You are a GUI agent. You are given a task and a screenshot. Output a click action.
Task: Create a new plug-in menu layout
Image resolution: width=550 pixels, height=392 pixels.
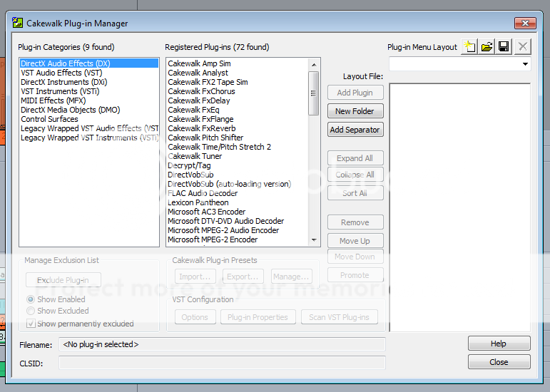pyautogui.click(x=469, y=47)
